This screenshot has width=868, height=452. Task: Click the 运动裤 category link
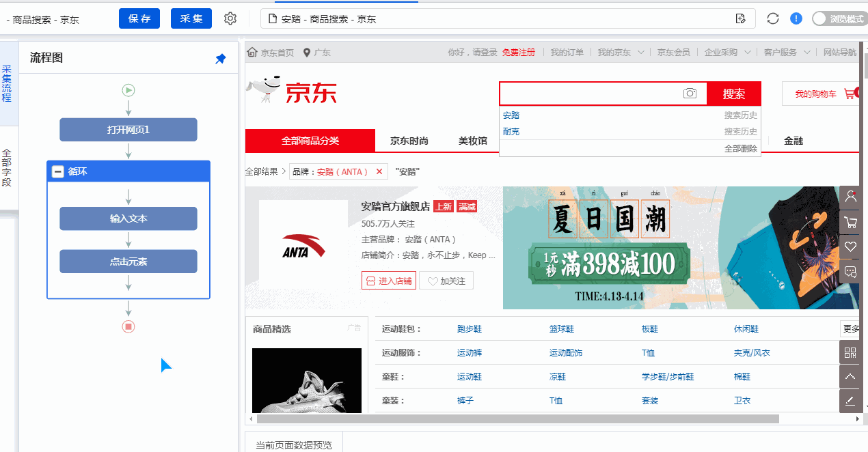tap(470, 353)
